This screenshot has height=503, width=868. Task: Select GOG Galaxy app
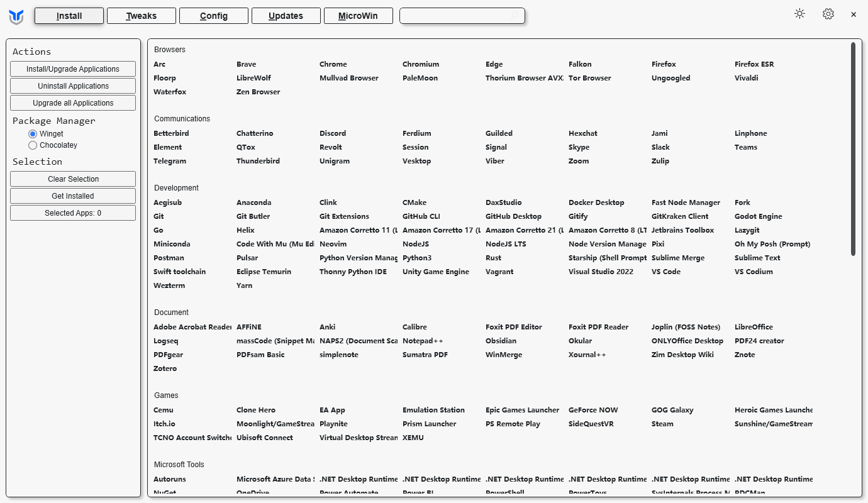click(672, 410)
